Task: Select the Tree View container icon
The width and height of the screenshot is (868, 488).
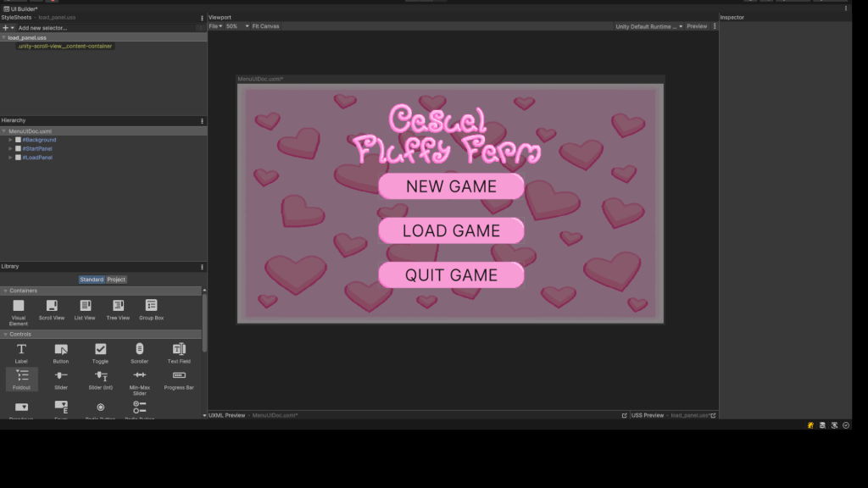Action: point(118,309)
